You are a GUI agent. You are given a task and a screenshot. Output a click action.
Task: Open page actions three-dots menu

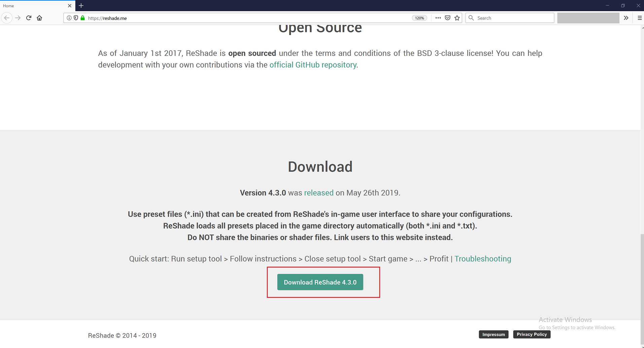438,18
